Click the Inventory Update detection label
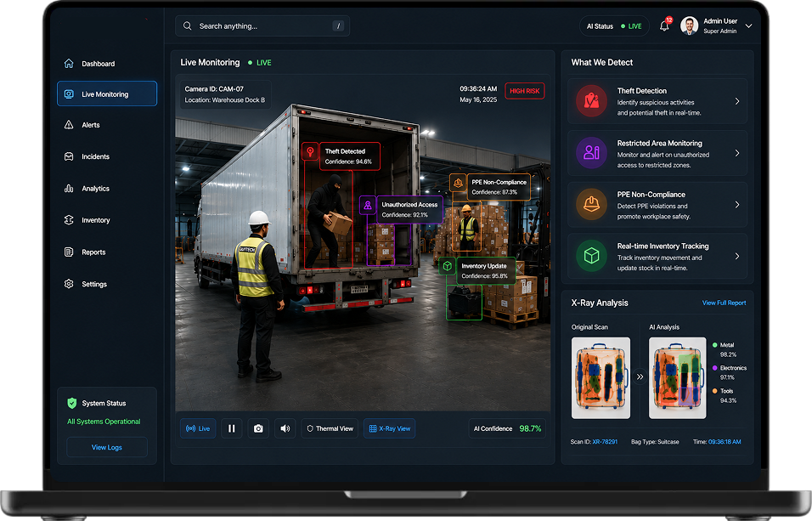The width and height of the screenshot is (812, 521). (x=485, y=270)
